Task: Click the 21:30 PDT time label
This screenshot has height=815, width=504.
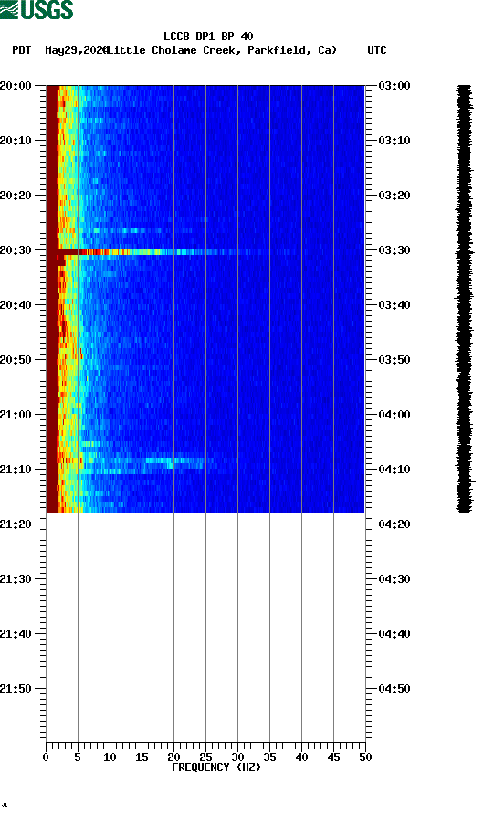Action: point(16,579)
